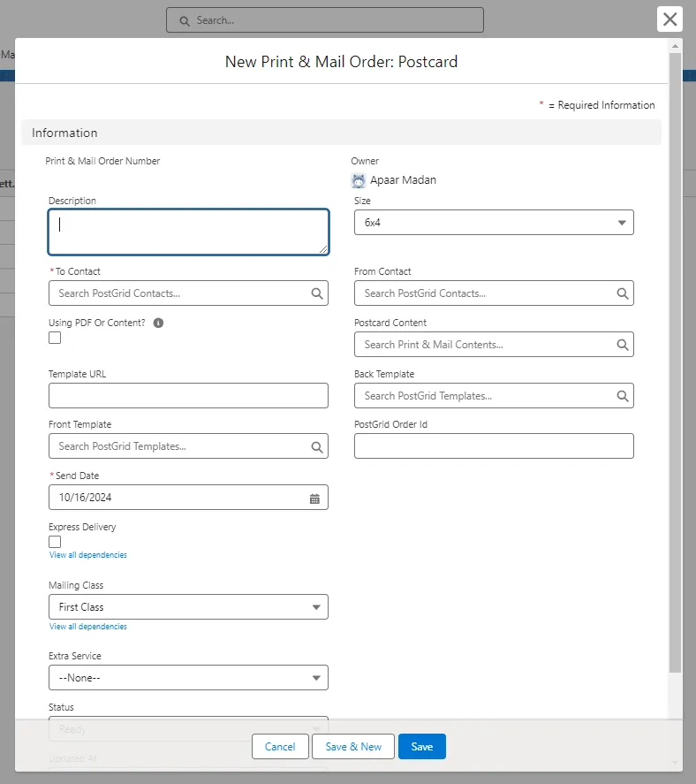Click the Save & New button
The width and height of the screenshot is (696, 784).
353,747
